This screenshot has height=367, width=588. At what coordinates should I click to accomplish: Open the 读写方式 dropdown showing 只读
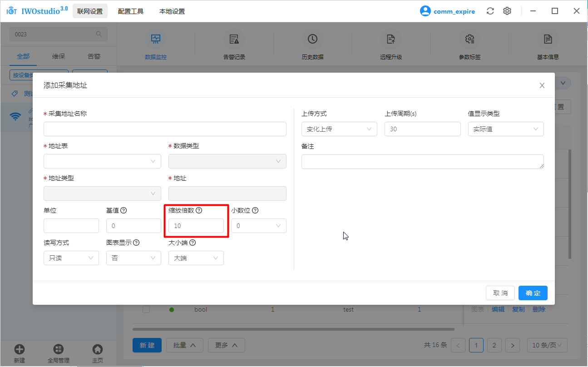(71, 258)
